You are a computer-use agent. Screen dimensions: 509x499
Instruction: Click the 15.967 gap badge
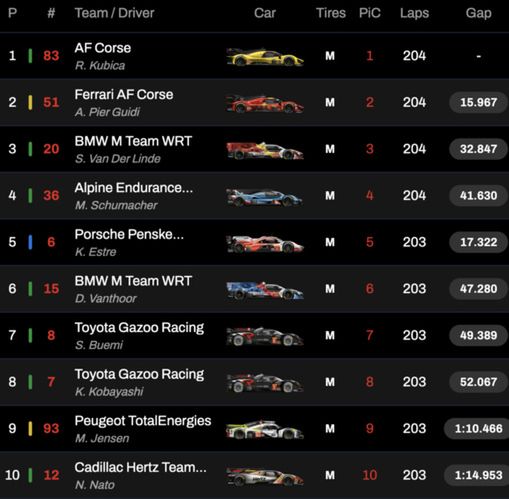coord(478,102)
